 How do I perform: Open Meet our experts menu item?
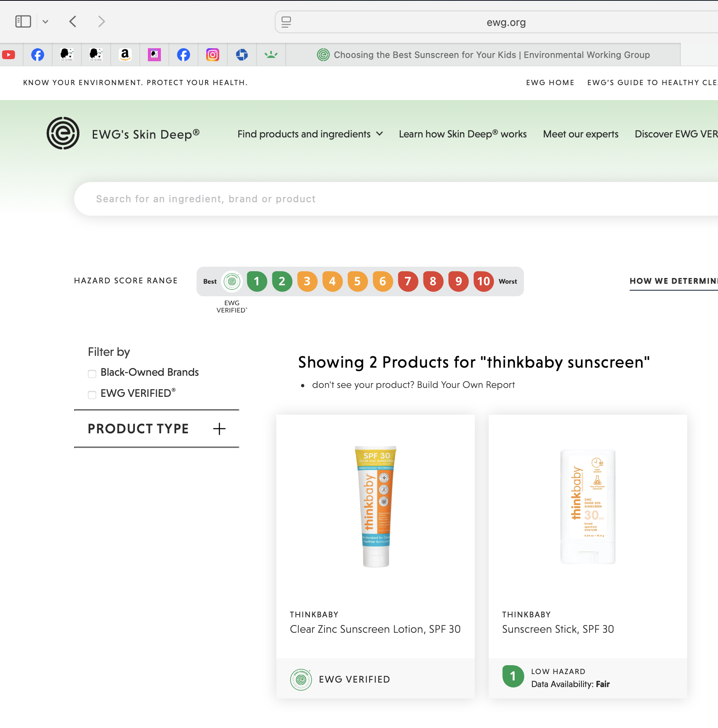pyautogui.click(x=581, y=134)
